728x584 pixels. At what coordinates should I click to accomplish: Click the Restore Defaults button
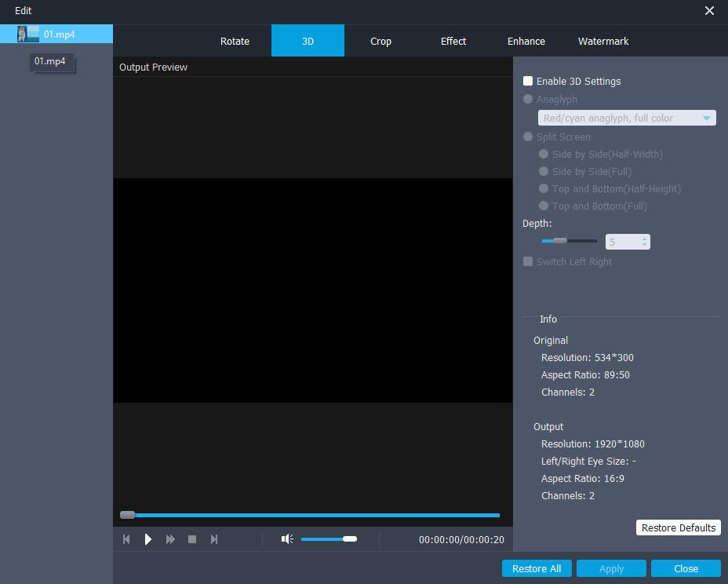pyautogui.click(x=679, y=527)
